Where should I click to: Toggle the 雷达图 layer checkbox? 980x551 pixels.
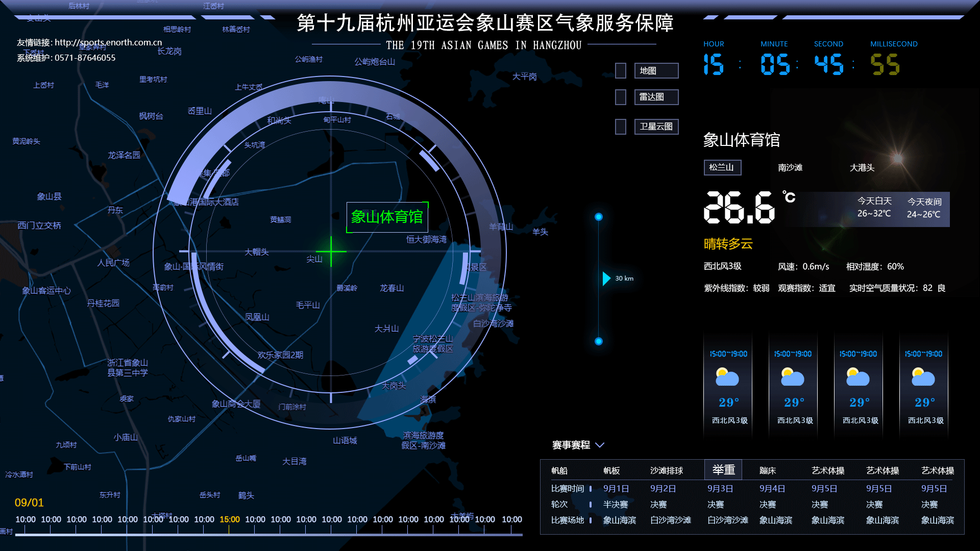(620, 97)
